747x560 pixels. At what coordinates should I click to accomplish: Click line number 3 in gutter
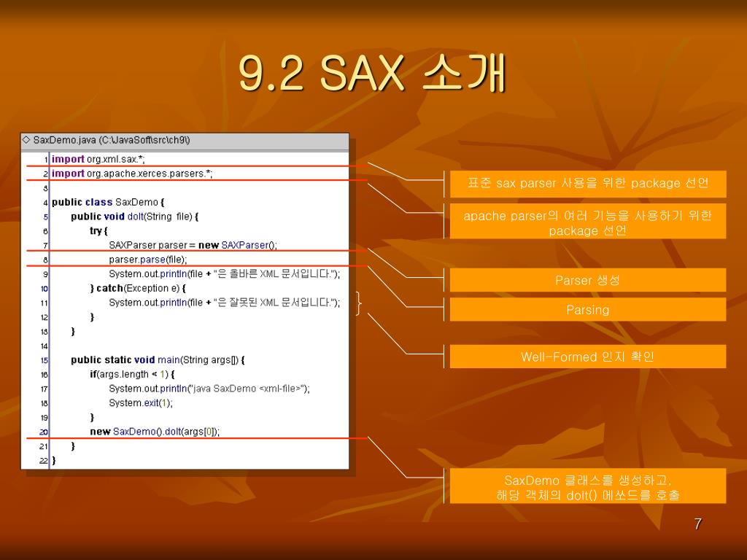coord(45,189)
